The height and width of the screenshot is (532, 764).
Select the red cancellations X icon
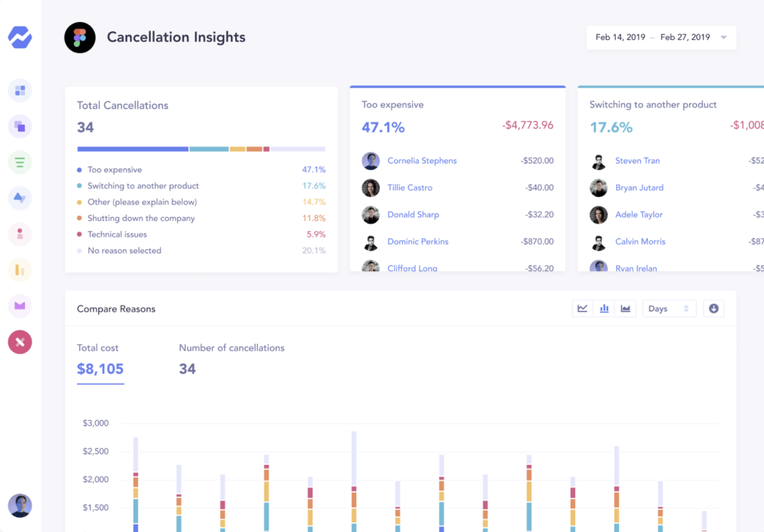tap(19, 342)
